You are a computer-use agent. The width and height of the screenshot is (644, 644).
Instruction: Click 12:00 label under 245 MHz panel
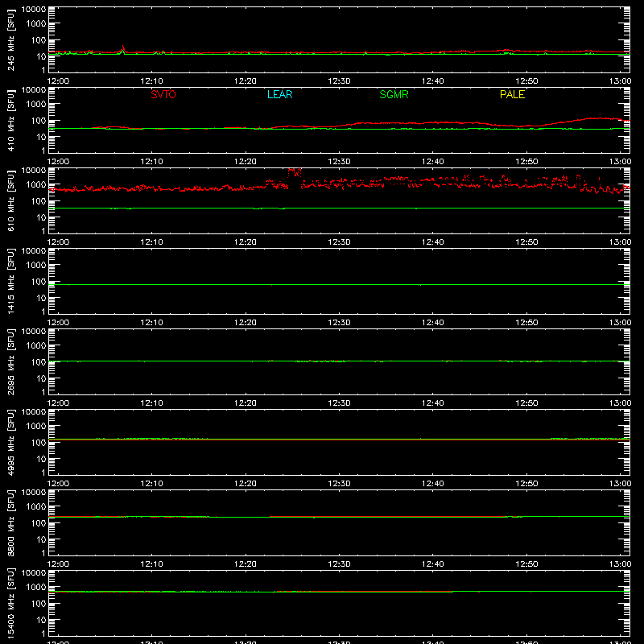[x=58, y=81]
